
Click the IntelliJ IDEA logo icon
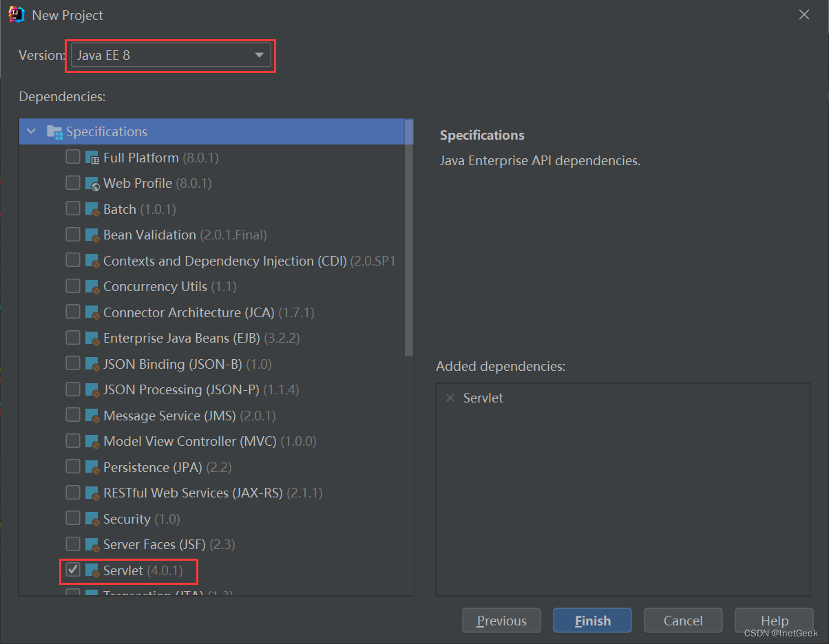[17, 14]
